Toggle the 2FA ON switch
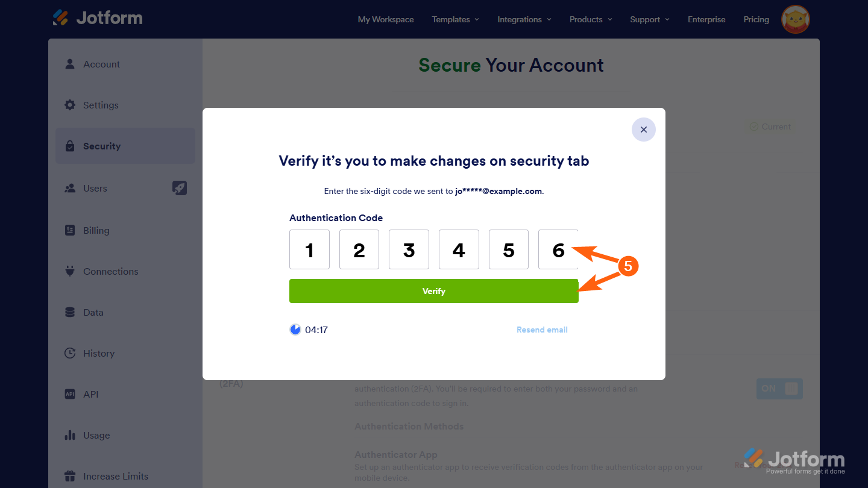The height and width of the screenshot is (488, 868). pyautogui.click(x=779, y=389)
